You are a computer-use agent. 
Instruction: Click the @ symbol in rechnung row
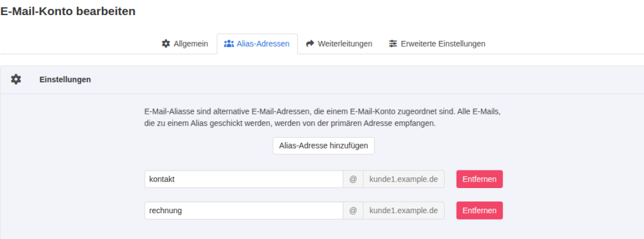353,210
